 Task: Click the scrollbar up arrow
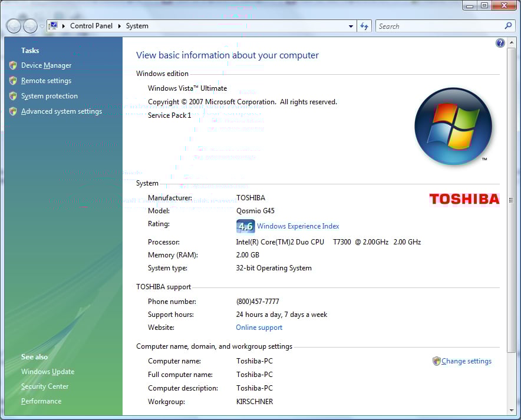pos(512,43)
